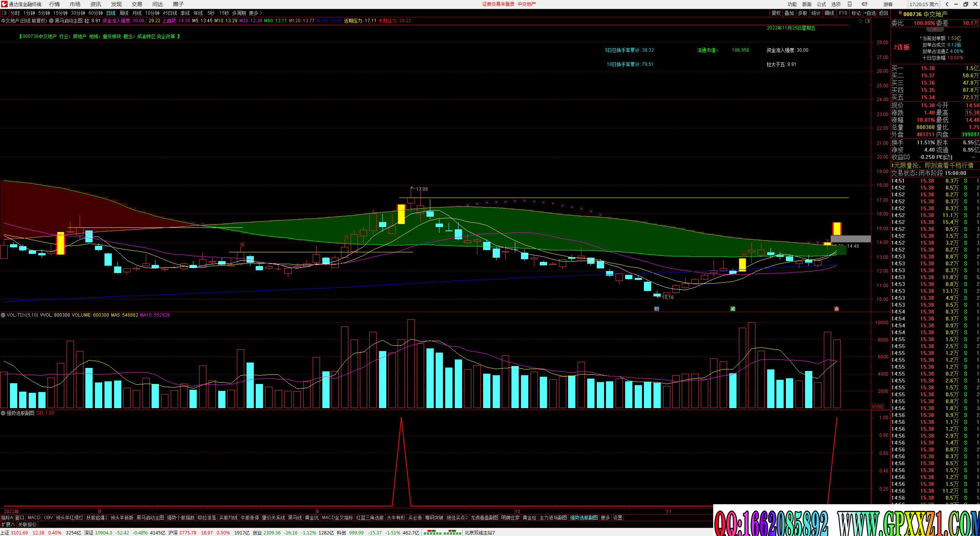Image resolution: width=980 pixels, height=536 pixels.
Task: Click the diamond icon above the chart
Action: point(860,21)
